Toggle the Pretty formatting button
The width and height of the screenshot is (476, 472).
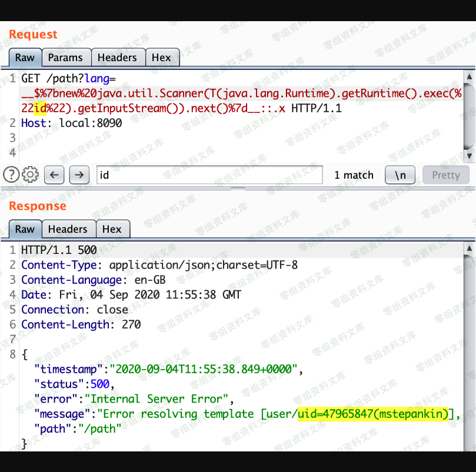(445, 175)
